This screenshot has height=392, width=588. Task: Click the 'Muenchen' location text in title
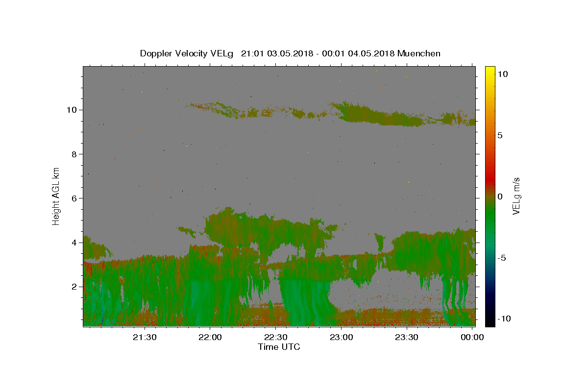(419, 53)
